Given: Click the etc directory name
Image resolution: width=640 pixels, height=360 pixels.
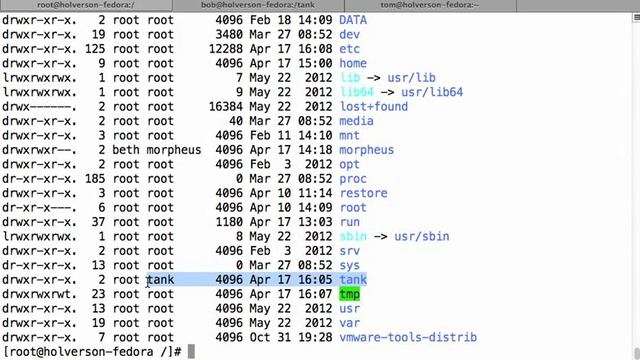Looking at the screenshot, I should (x=349, y=49).
